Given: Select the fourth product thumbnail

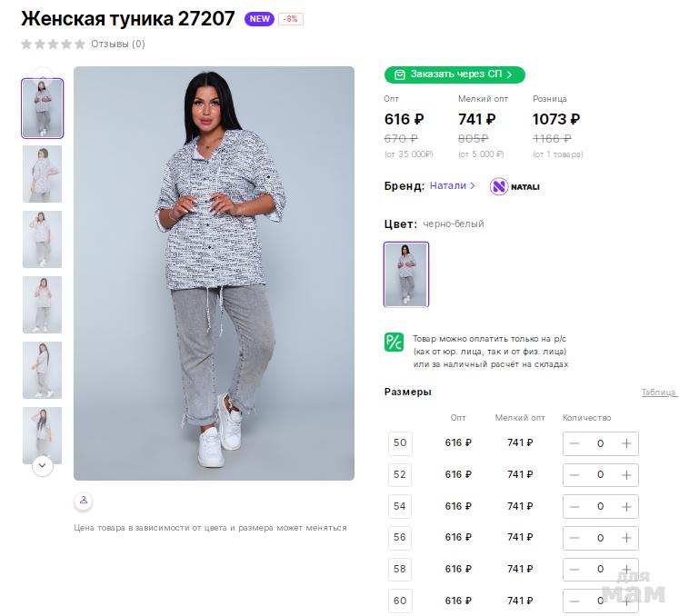Looking at the screenshot, I should (42, 304).
